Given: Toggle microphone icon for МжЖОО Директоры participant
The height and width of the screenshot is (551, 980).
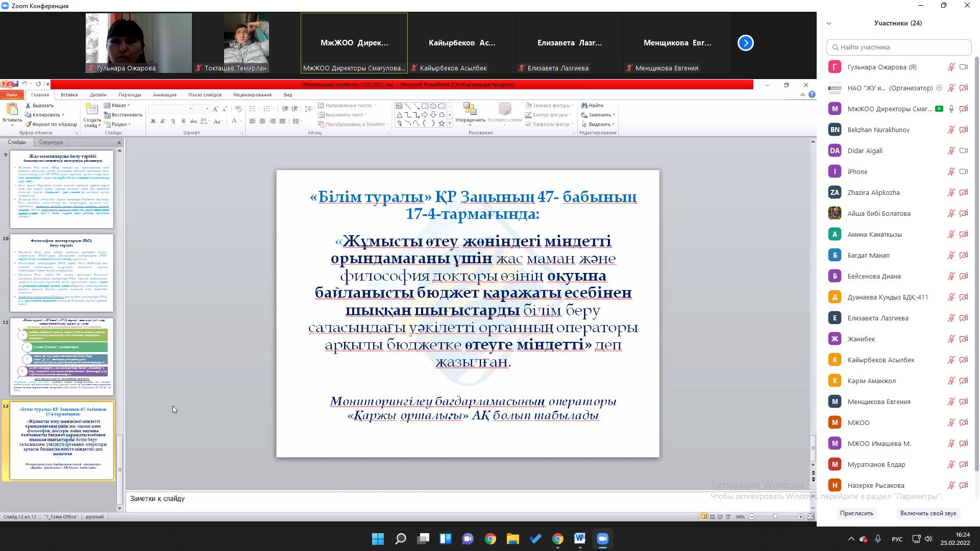Looking at the screenshot, I should (951, 109).
